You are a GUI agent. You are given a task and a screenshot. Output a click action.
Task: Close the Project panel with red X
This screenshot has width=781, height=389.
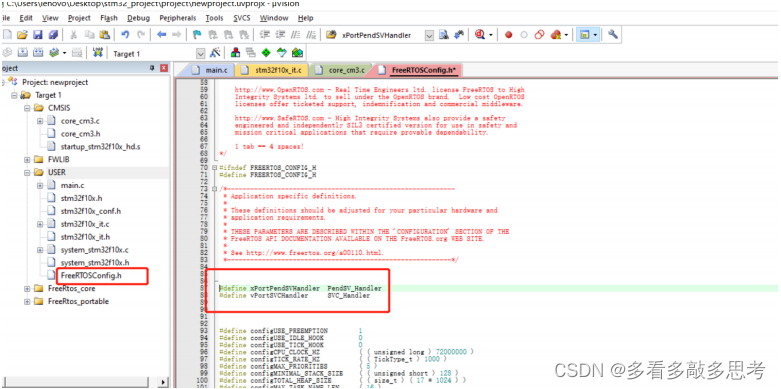click(x=164, y=68)
